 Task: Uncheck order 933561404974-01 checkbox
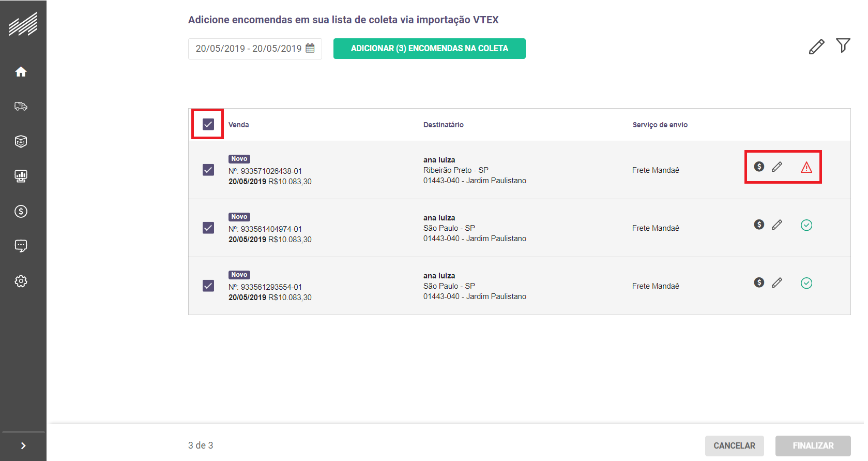[x=208, y=228]
